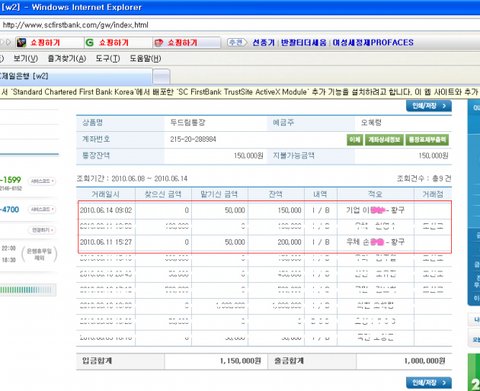The width and height of the screenshot is (480, 391).
Task: Open a new blank tab
Action: [162, 77]
